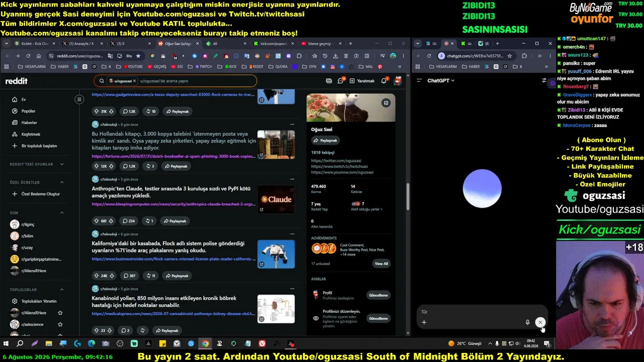644x362 pixels.
Task: Open Windows Start menu
Action: 6,344
